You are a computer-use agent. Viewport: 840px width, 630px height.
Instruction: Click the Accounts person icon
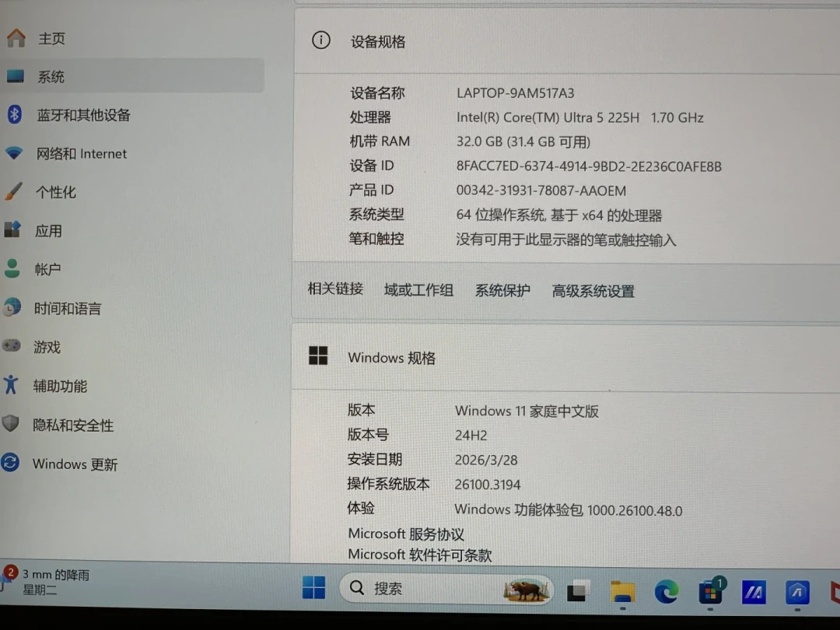pyautogui.click(x=12, y=268)
